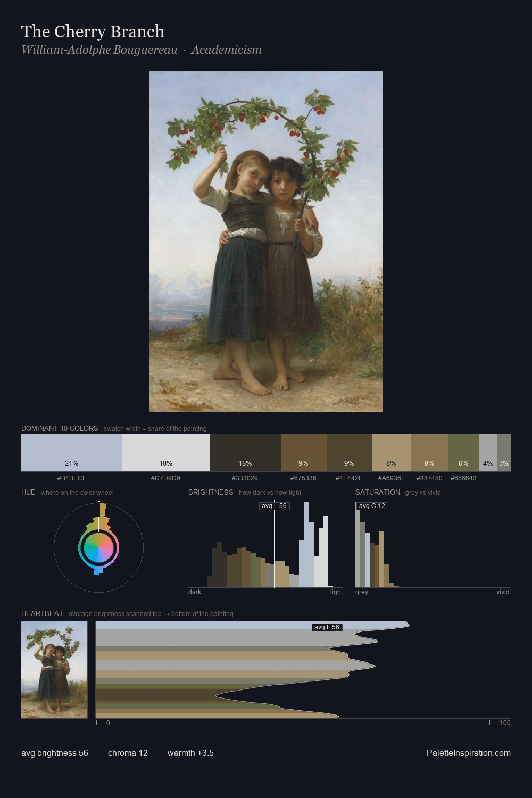Click the hex code '#675336' text

click(304, 478)
